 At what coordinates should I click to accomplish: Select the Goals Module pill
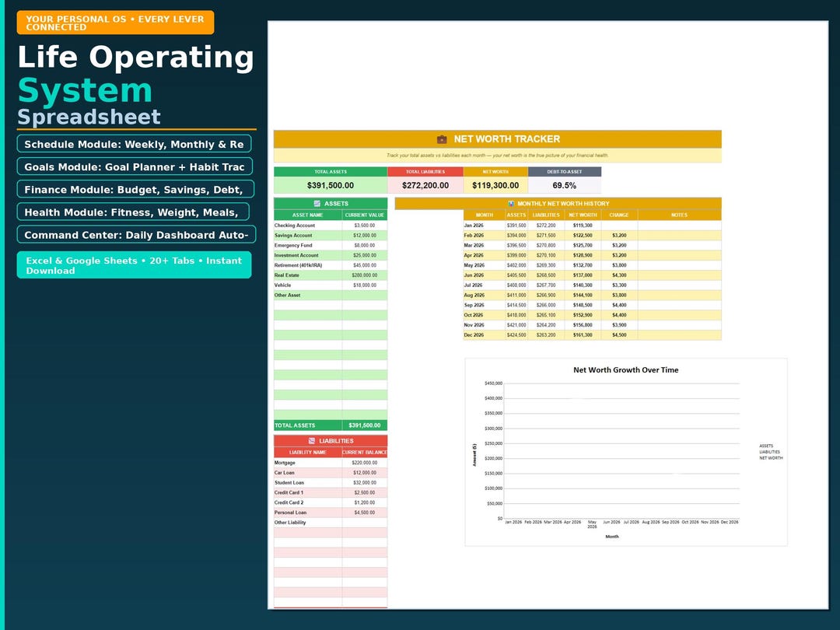tap(135, 166)
